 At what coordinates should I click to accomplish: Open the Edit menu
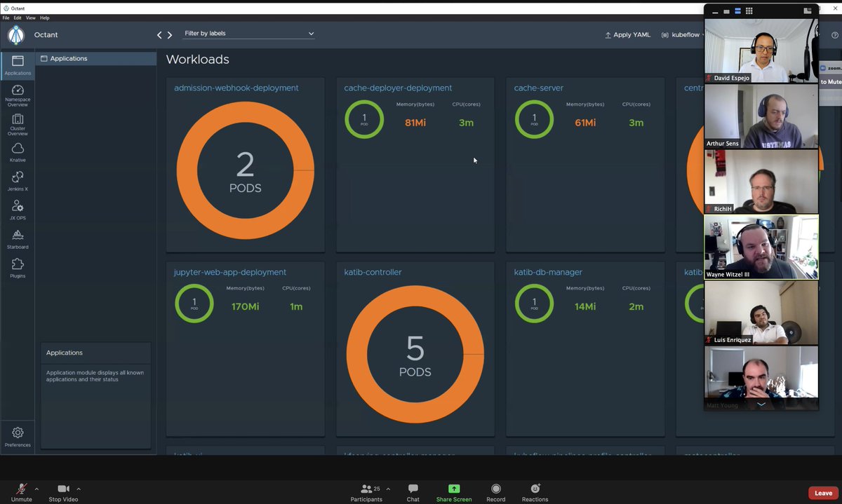pos(17,18)
